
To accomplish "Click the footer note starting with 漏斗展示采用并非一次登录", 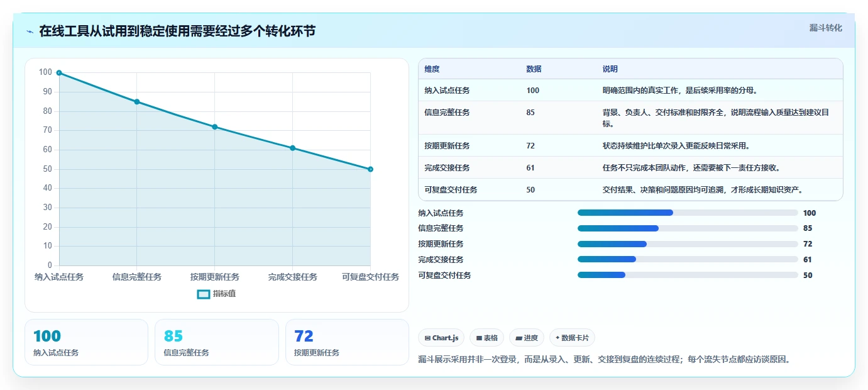I will [x=603, y=360].
